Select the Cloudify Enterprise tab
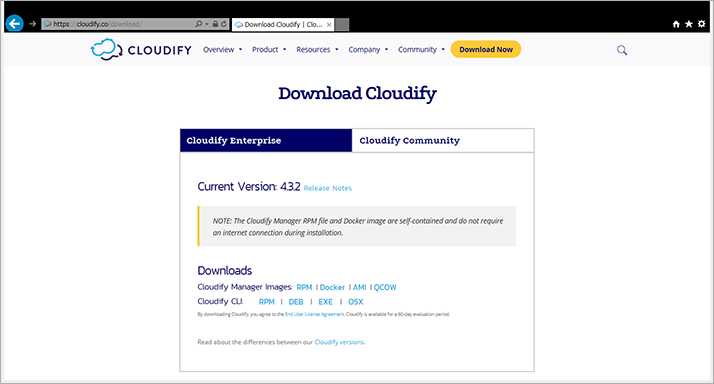This screenshot has height=384, width=714. point(266,140)
